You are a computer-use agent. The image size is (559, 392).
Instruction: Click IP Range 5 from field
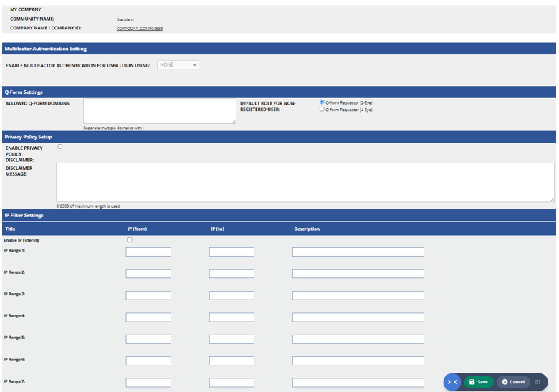point(148,339)
